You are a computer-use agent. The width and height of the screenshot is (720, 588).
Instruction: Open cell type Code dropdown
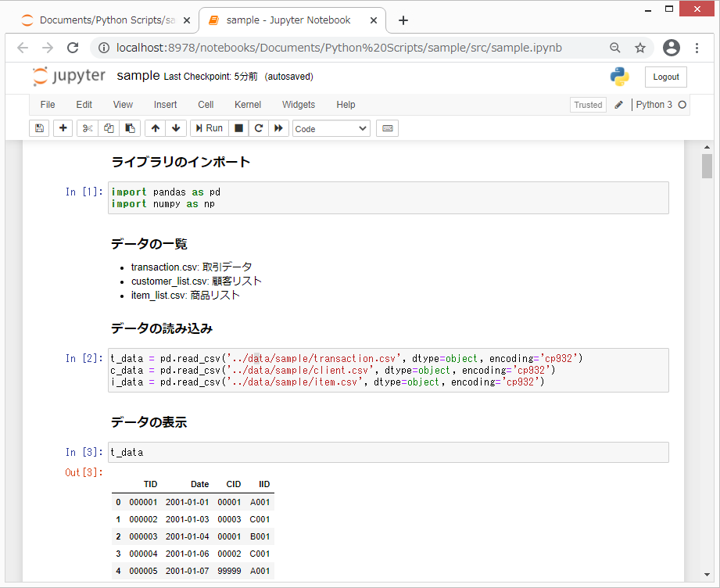(x=331, y=128)
